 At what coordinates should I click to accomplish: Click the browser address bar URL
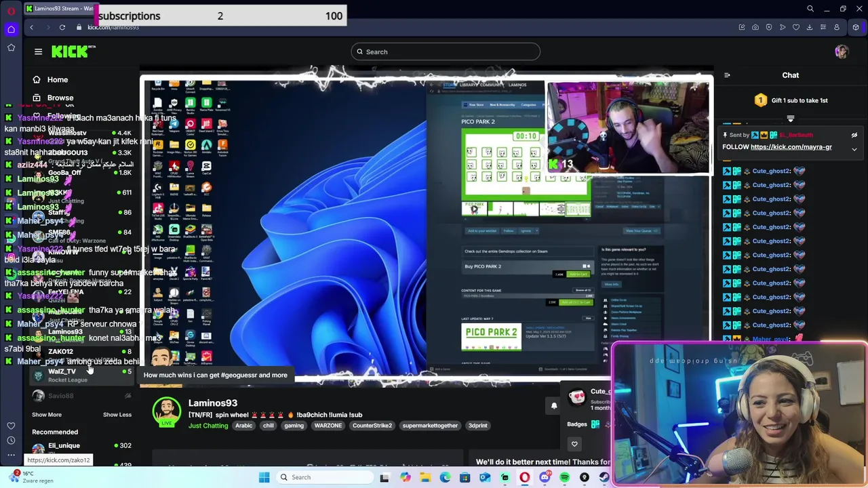pyautogui.click(x=113, y=27)
